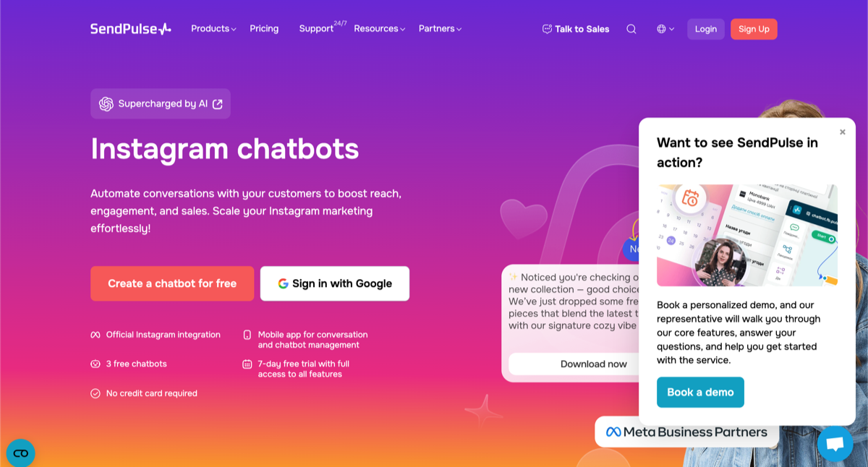Click the Sign Up button
Viewport: 868px width, 467px height.
click(x=754, y=29)
